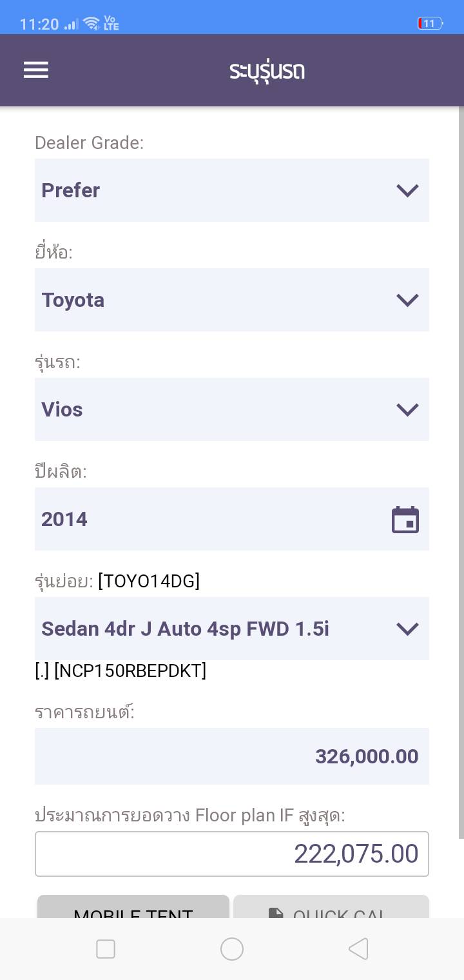Tap the Android recent apps square

[106, 949]
